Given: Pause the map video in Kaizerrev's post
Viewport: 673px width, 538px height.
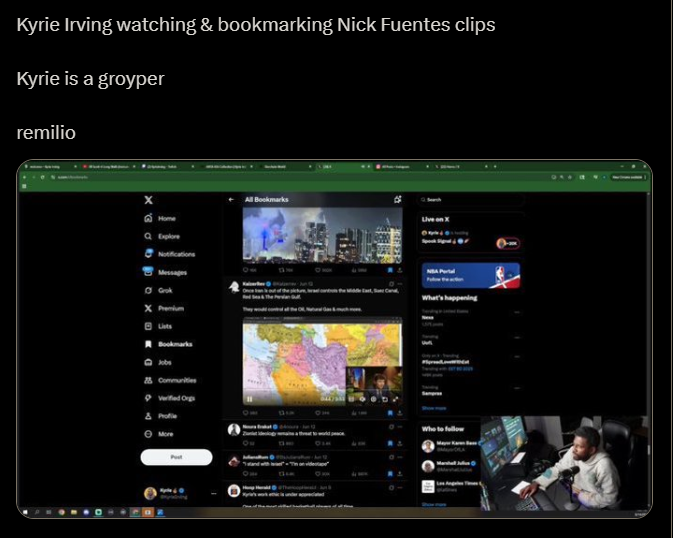Looking at the screenshot, I should point(249,399).
